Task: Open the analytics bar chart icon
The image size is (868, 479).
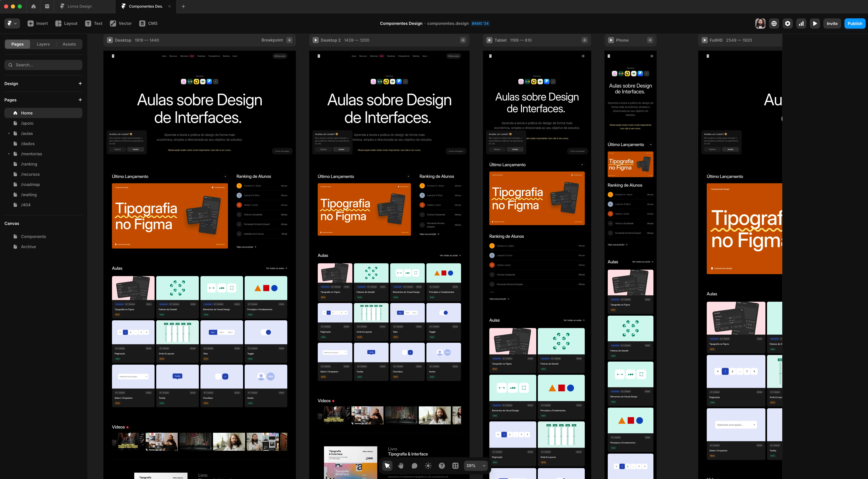Action: coord(801,24)
